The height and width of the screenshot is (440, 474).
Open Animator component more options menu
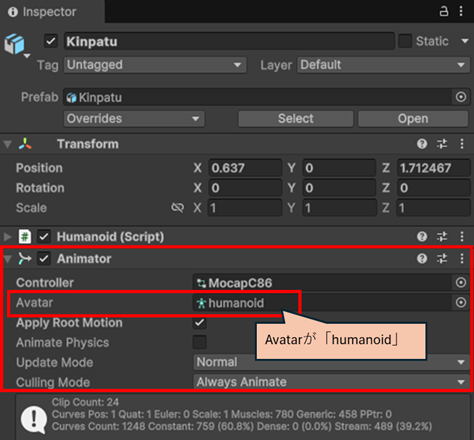point(462,258)
